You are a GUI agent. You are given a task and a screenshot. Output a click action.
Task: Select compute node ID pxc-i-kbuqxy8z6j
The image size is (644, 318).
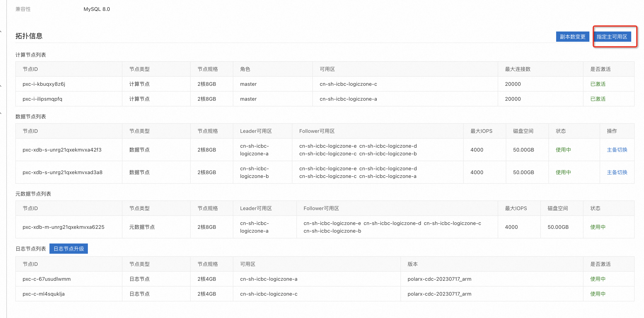coord(44,84)
